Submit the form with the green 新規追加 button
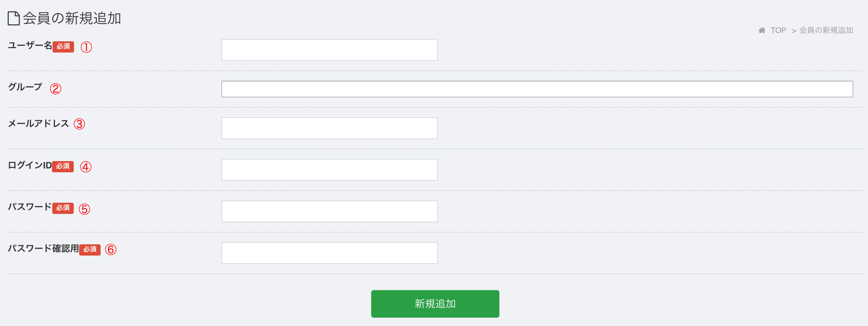The image size is (868, 326). [x=435, y=304]
